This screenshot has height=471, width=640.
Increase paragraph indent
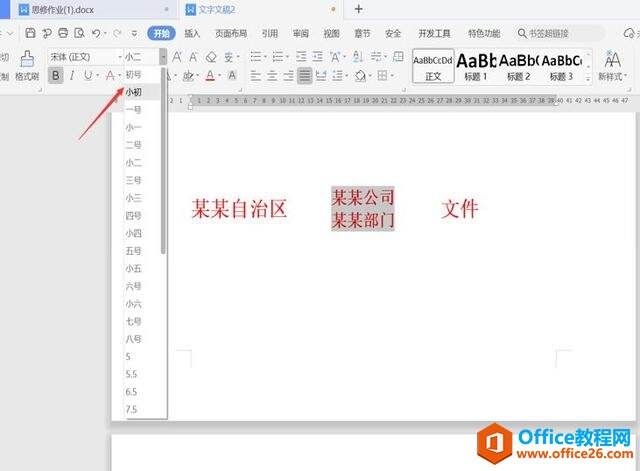tap(318, 56)
